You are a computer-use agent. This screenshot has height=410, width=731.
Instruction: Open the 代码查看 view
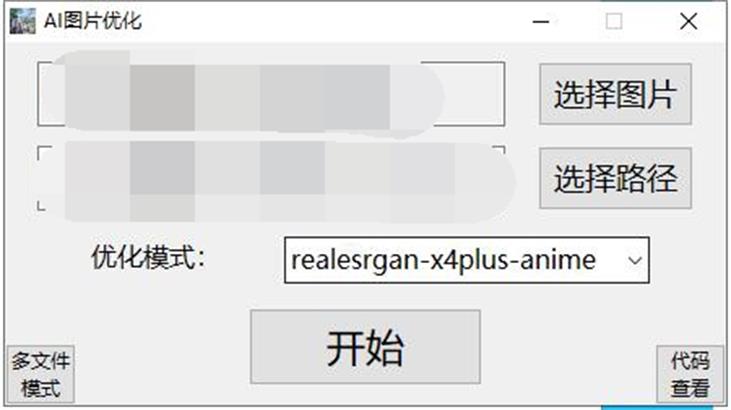pyautogui.click(x=690, y=375)
